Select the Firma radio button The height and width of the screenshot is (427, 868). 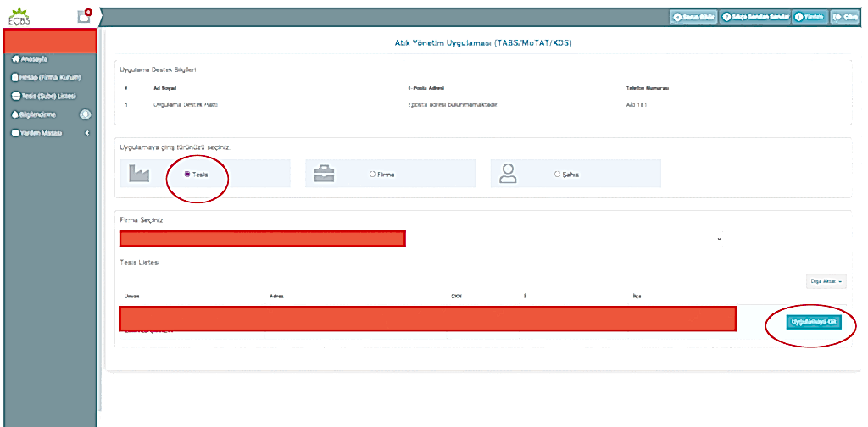click(372, 174)
